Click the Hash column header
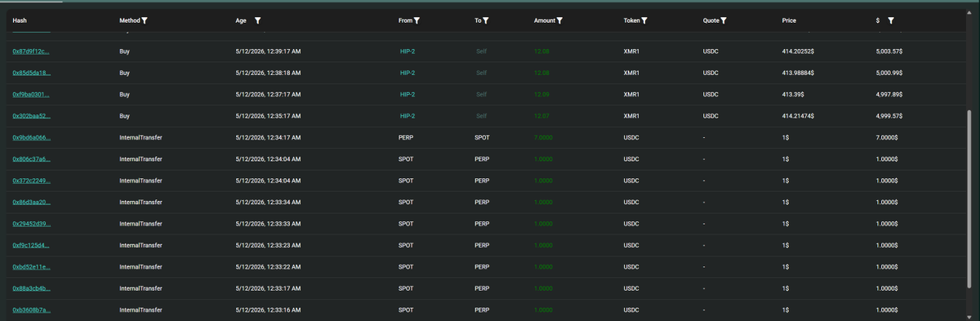 20,20
